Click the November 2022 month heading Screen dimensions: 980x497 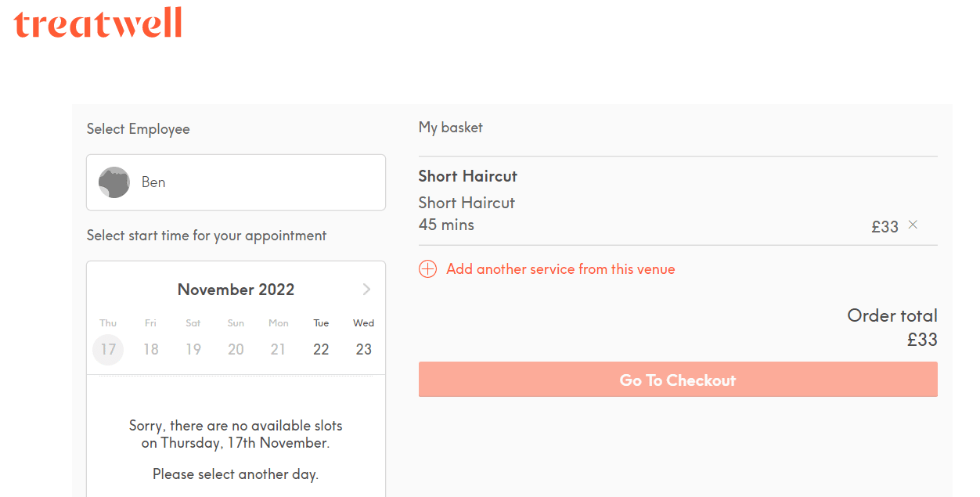[236, 290]
